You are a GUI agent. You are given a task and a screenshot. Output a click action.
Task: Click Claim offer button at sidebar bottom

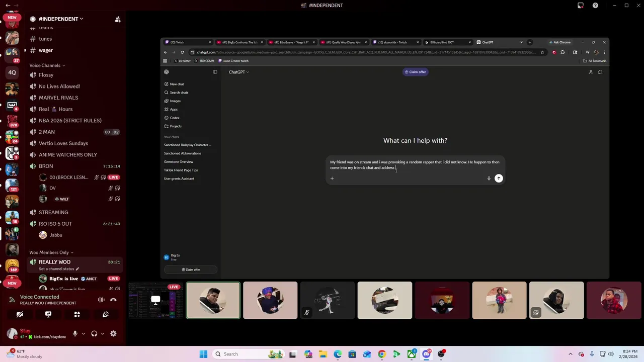click(191, 269)
